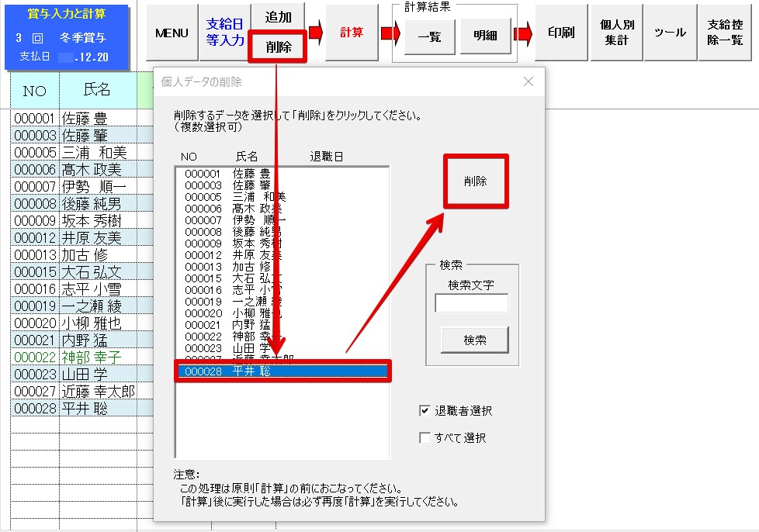The image size is (759, 532).
Task: Click the 印刷 print button
Action: (560, 33)
